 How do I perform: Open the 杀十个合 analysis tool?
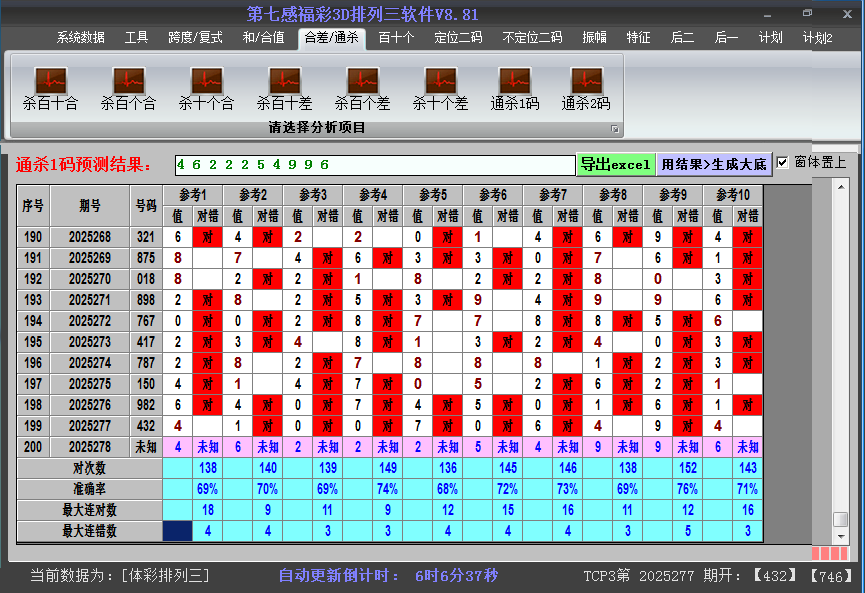click(206, 85)
